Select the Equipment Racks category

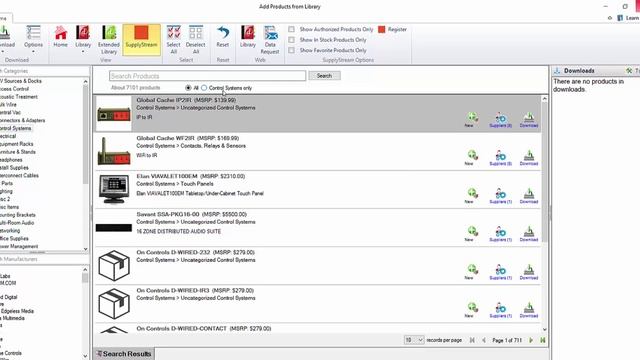tap(17, 144)
